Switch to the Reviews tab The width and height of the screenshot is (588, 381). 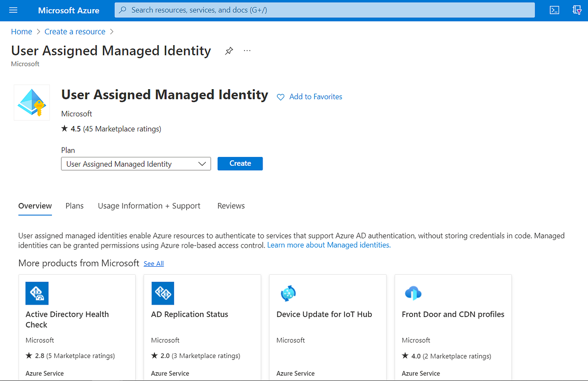click(231, 206)
